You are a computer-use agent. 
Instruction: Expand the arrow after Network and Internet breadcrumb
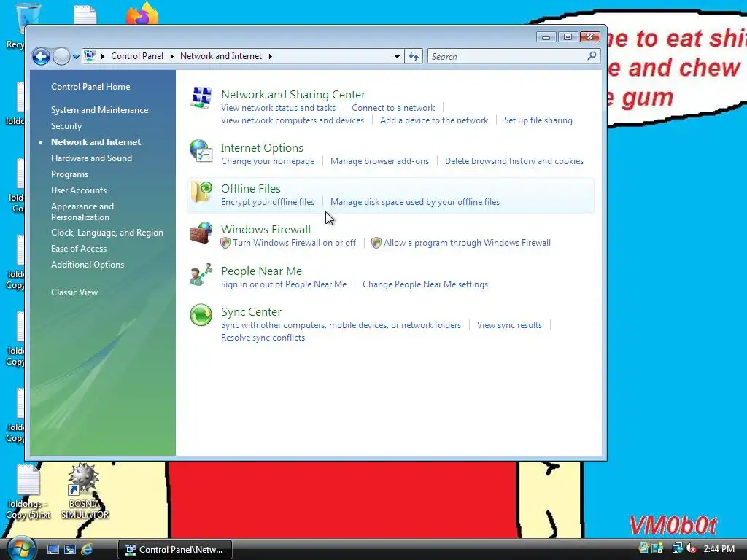[x=270, y=56]
